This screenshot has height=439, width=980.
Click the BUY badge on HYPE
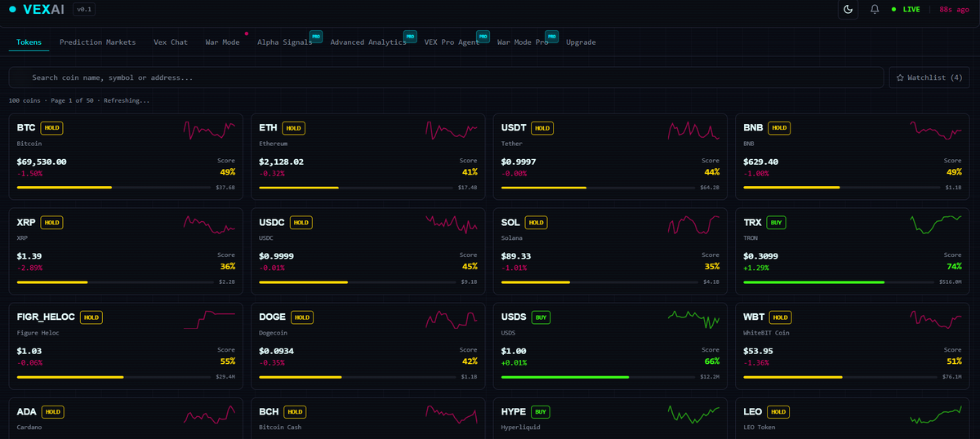coord(541,411)
